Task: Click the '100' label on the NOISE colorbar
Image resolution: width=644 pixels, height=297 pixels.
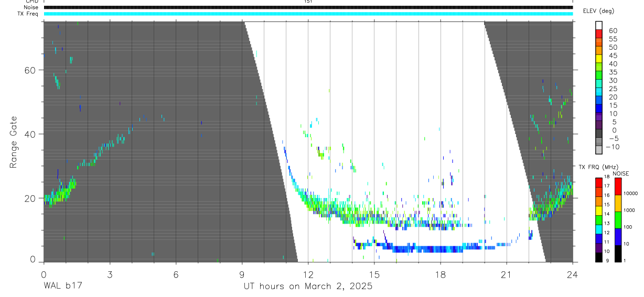Action: [x=628, y=227]
